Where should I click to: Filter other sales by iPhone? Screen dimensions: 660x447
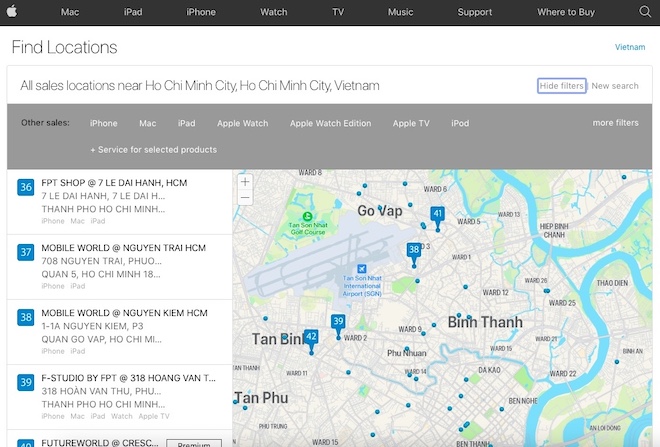[104, 123]
